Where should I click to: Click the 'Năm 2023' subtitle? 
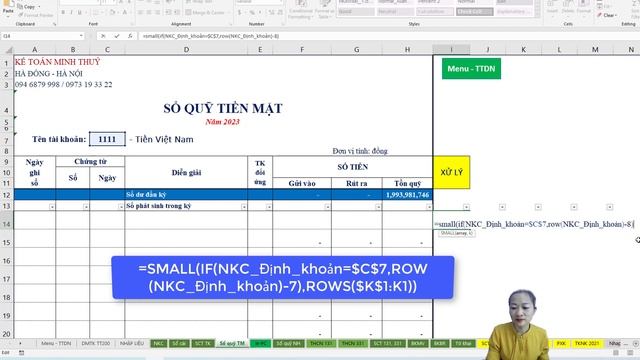click(x=222, y=122)
